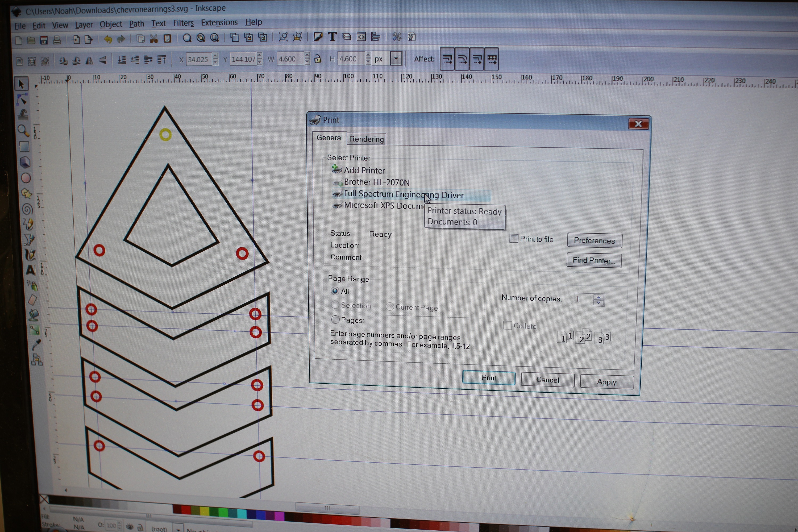Open the Object menu
The width and height of the screenshot is (798, 532).
[111, 24]
